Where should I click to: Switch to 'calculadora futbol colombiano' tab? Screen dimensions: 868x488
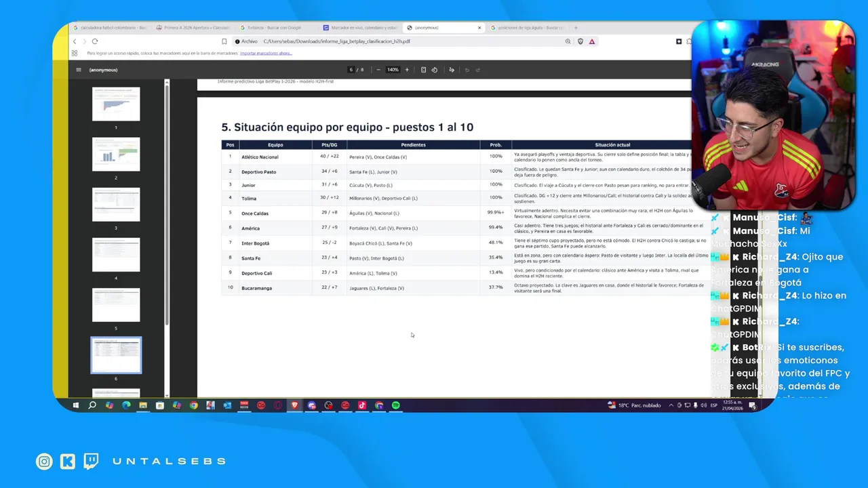(x=111, y=28)
